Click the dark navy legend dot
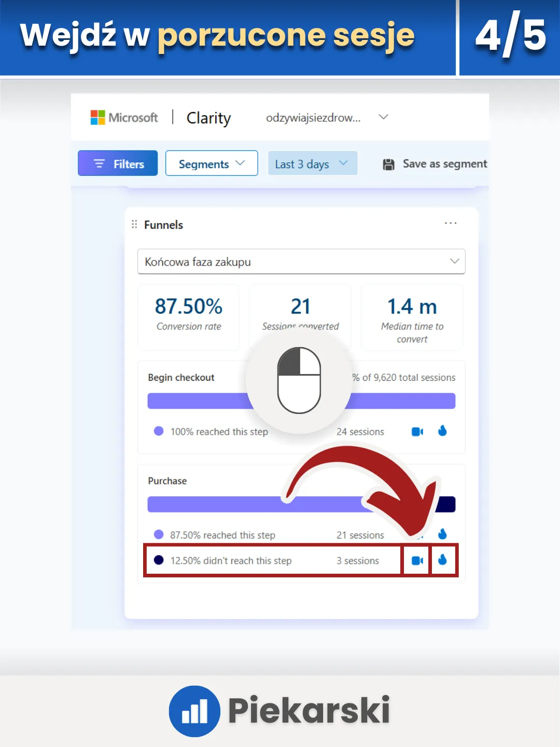This screenshot has height=747, width=560. (159, 560)
